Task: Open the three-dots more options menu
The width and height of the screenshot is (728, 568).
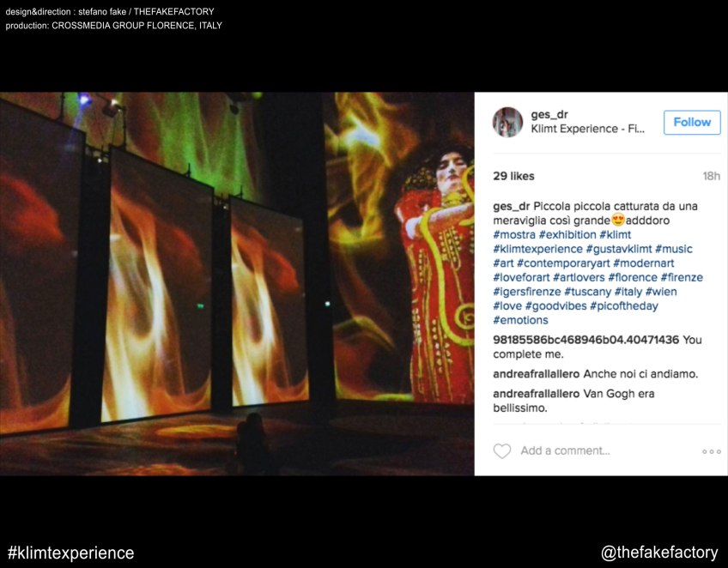Action: pos(712,451)
